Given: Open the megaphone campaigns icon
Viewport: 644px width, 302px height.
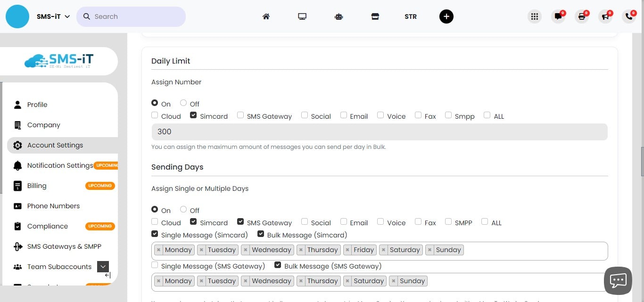Looking at the screenshot, I should (605, 16).
